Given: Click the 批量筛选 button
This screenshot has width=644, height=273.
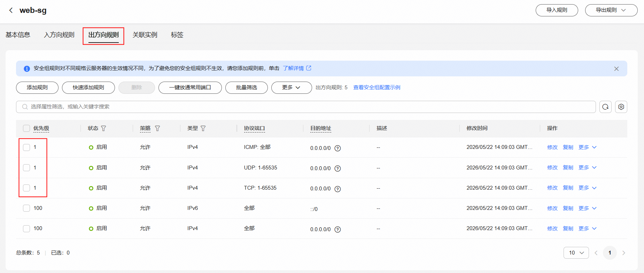Looking at the screenshot, I should (x=247, y=88).
